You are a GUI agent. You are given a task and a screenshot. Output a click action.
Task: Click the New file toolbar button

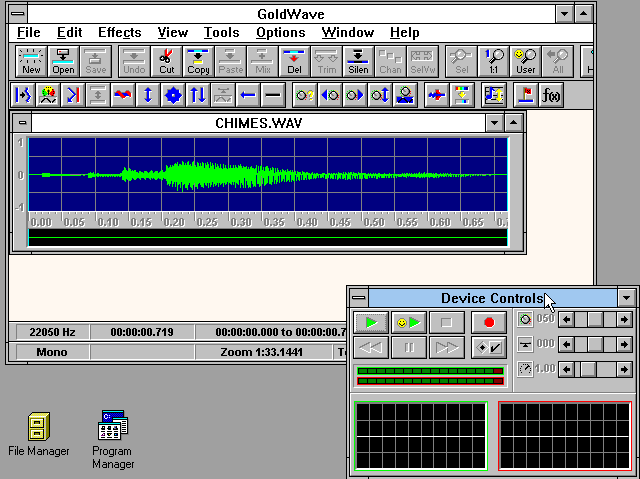(x=31, y=61)
